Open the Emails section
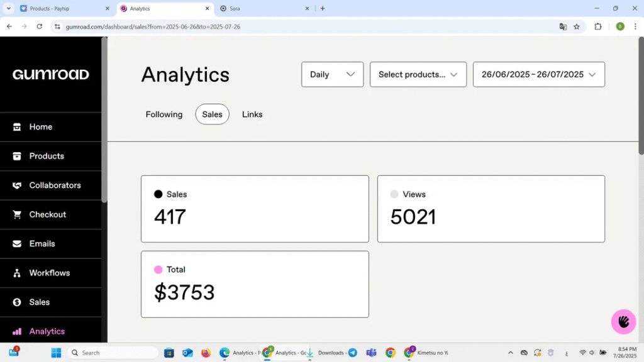Image resolution: width=644 pixels, height=362 pixels. coord(42,244)
